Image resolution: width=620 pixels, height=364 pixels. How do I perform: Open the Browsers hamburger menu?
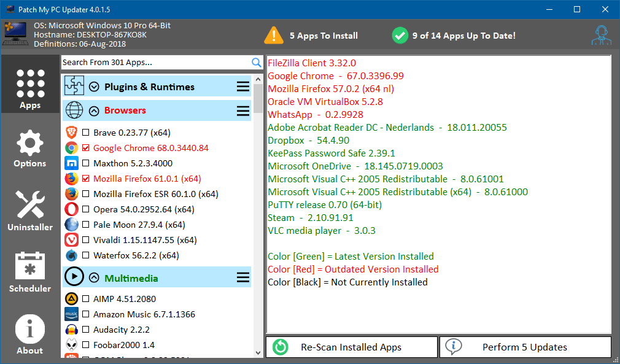242,111
